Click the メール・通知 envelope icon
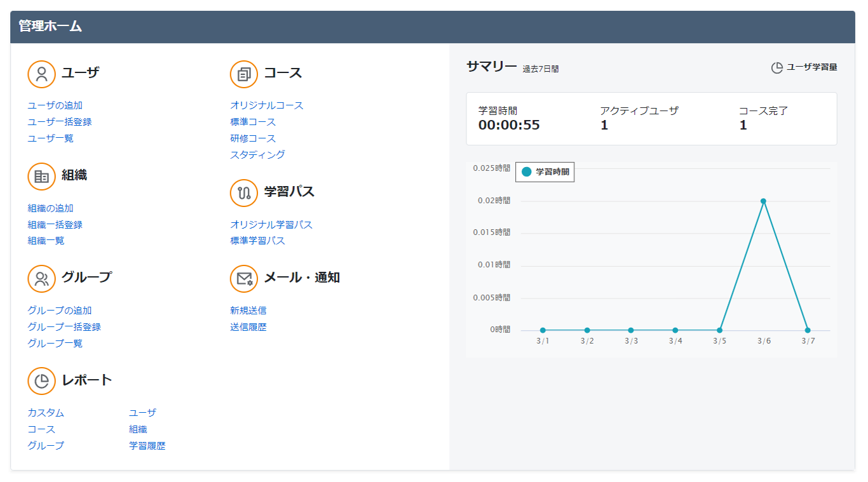Viewport: 868px width, 482px height. (x=244, y=279)
